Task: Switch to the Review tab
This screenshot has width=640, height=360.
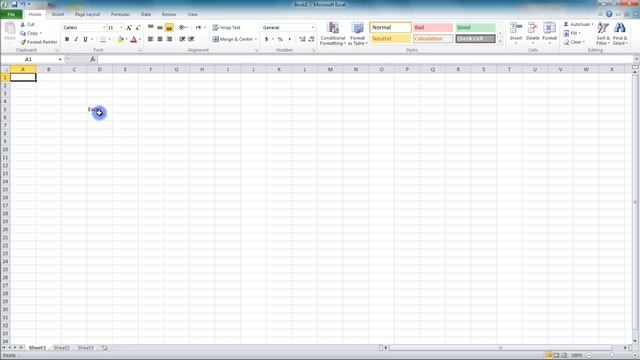Action: coord(169,14)
